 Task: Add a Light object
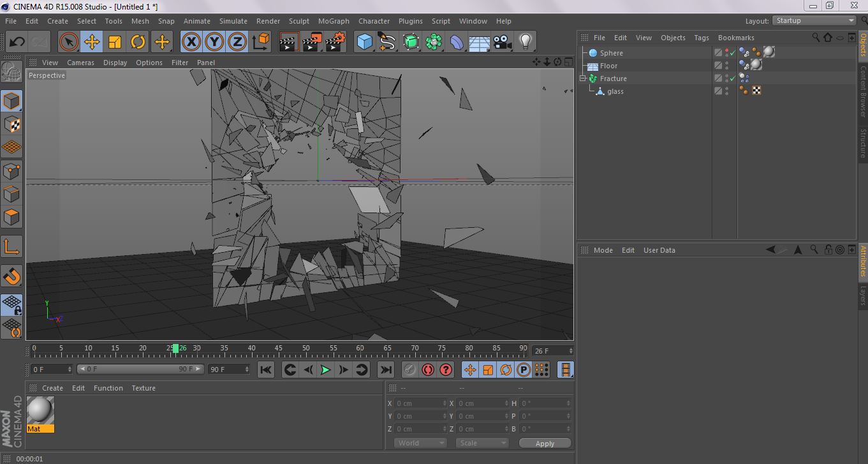coord(526,43)
